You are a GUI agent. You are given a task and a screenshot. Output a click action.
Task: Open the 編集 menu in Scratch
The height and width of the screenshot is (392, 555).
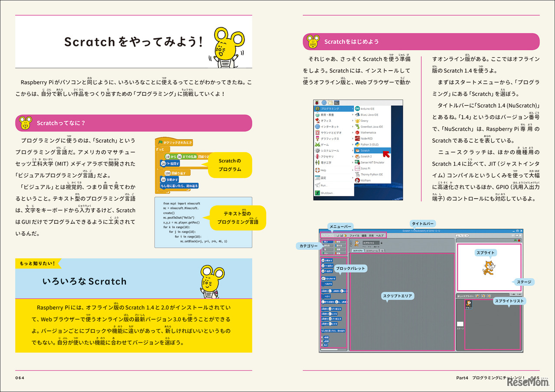click(364, 235)
